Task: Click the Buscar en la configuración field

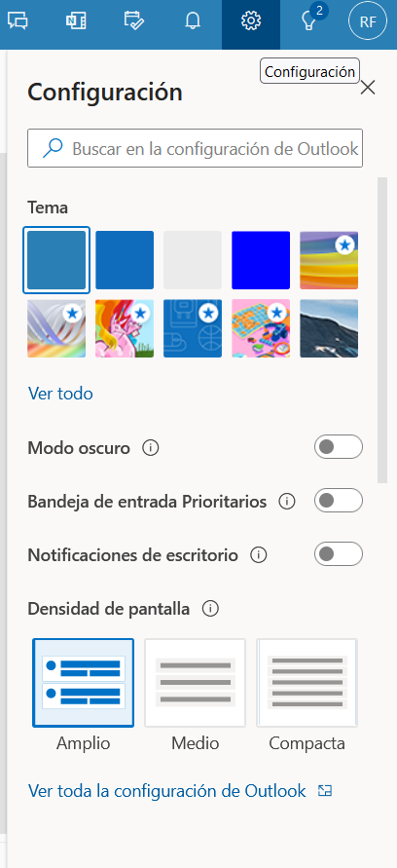Action: (196, 148)
